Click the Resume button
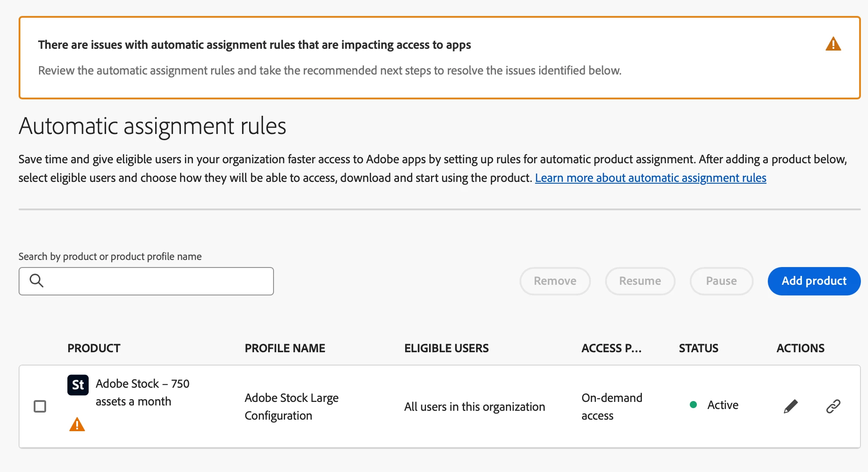 point(640,281)
